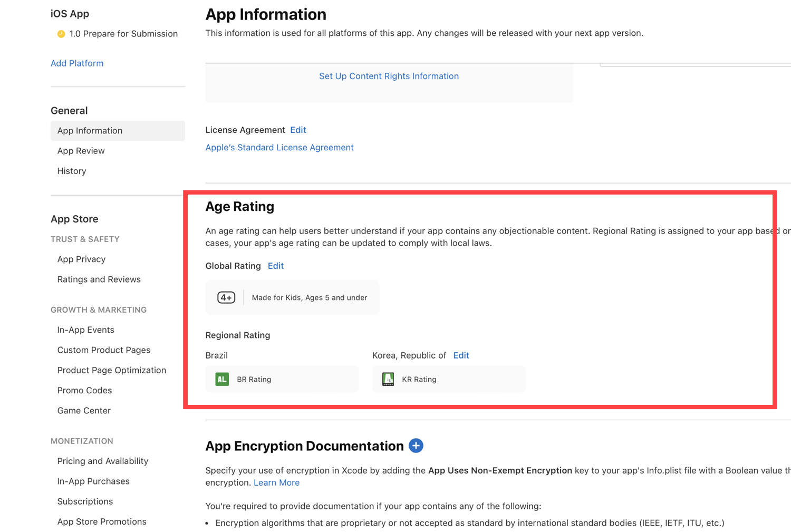Open App Store Promotions
This screenshot has width=791, height=532.
(x=102, y=521)
